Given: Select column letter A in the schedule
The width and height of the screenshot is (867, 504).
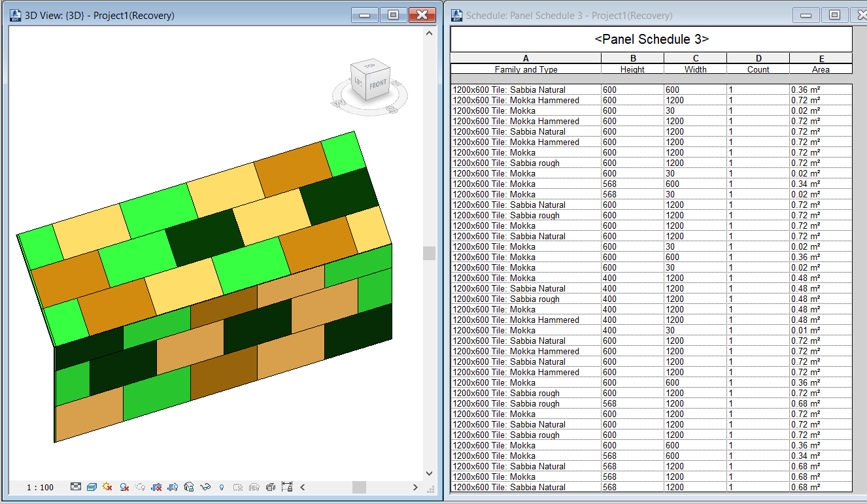Looking at the screenshot, I should [x=526, y=58].
